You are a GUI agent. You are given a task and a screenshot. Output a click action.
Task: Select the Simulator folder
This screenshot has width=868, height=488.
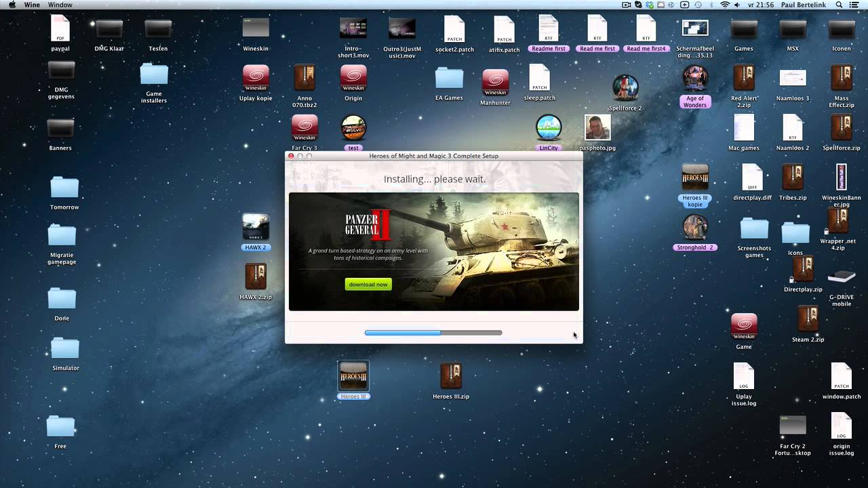point(65,348)
